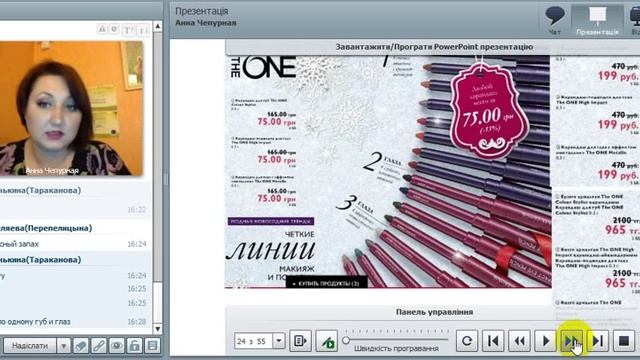This screenshot has height=360, width=640.
Task: Go back one slide with rewind
Action: [x=519, y=340]
